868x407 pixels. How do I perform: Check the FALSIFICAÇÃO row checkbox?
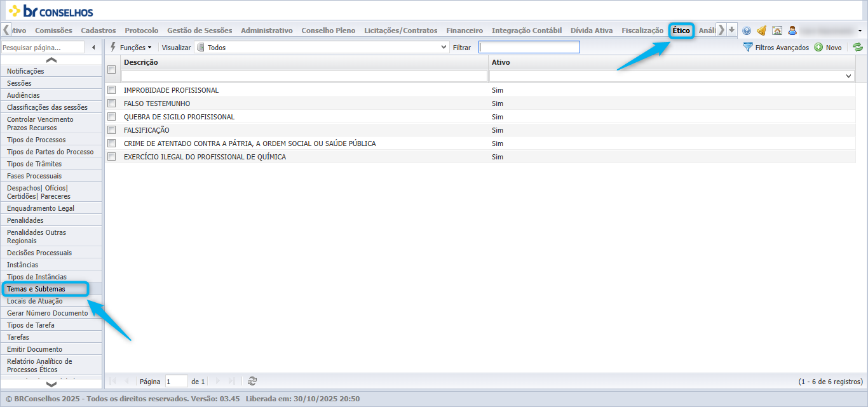112,130
